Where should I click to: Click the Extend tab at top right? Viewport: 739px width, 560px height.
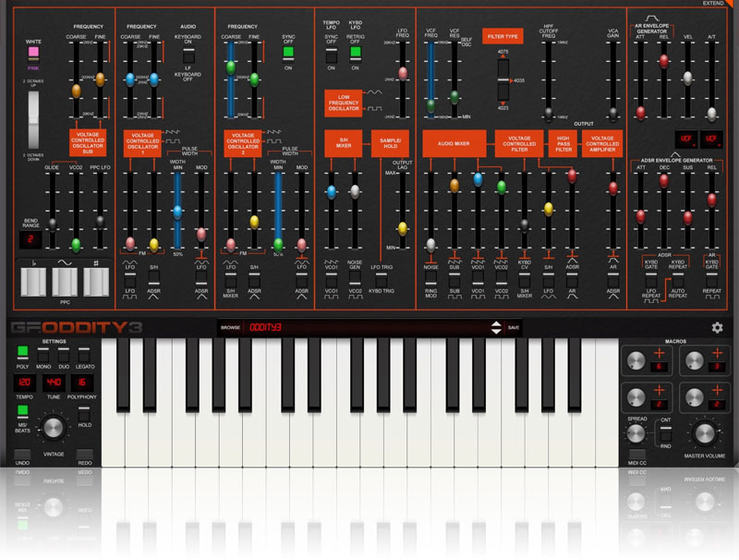tap(715, 4)
